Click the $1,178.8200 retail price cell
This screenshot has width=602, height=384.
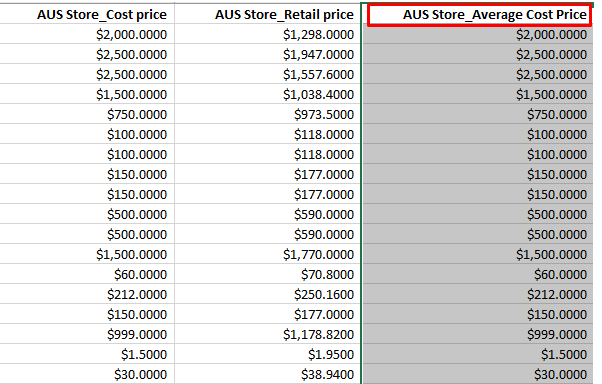pyautogui.click(x=268, y=334)
